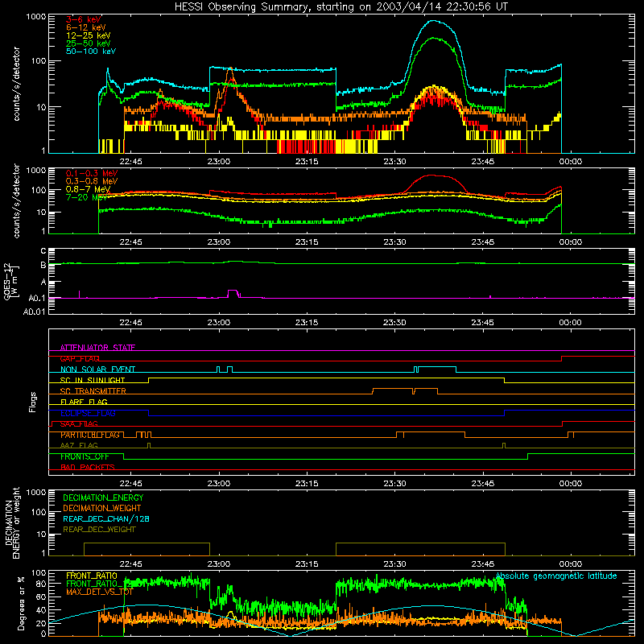Image resolution: width=644 pixels, height=644 pixels.
Task: Click the MAX_DET_VS_TOT legend entry
Action: click(100, 592)
